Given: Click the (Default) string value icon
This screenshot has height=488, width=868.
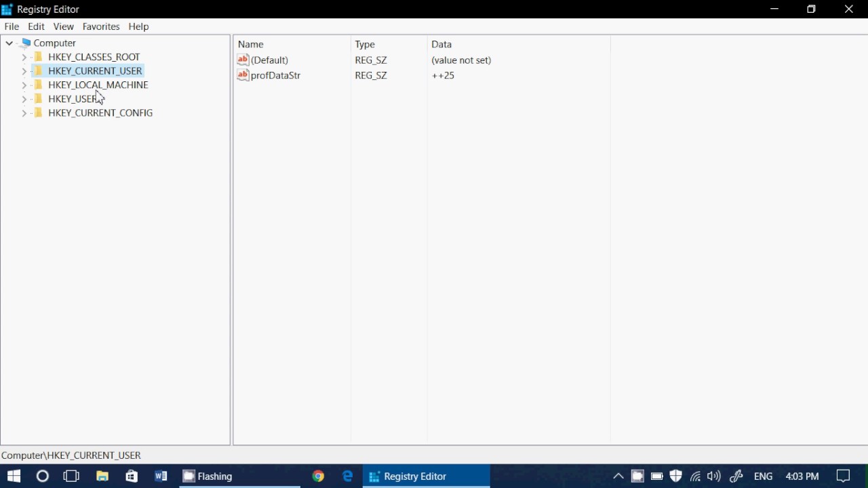Looking at the screenshot, I should click(243, 60).
